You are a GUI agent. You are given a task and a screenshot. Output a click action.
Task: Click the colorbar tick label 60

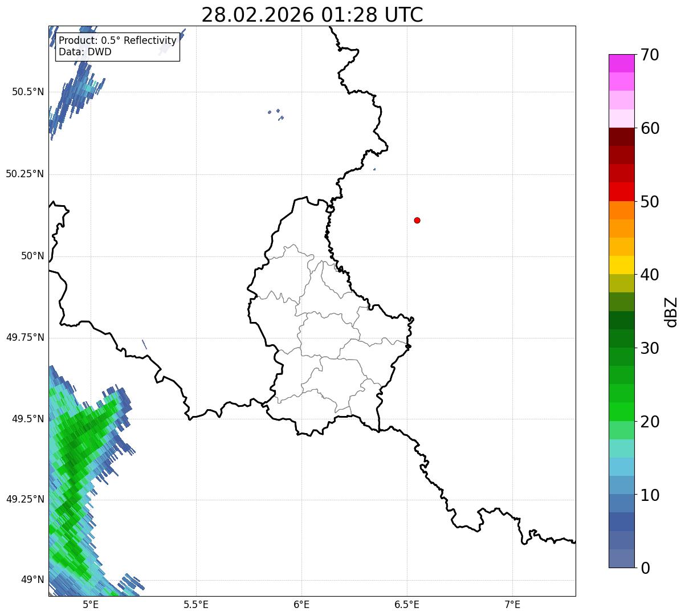tap(650, 128)
